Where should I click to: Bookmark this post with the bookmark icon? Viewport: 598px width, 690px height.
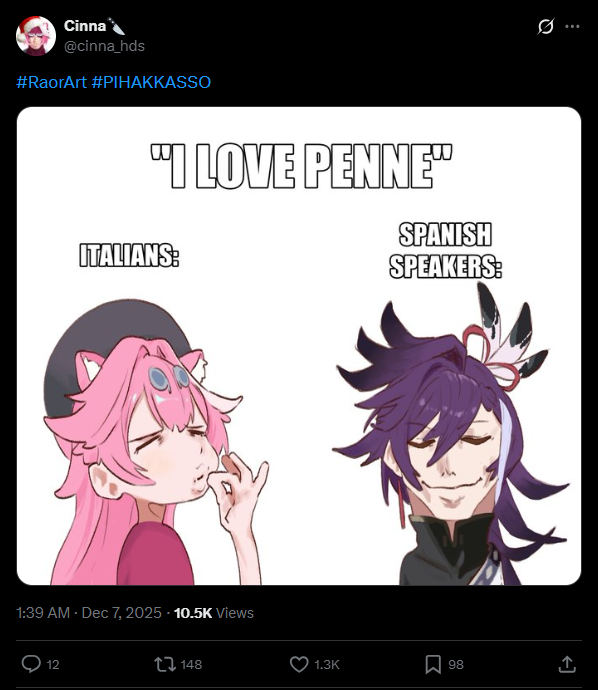tap(433, 664)
